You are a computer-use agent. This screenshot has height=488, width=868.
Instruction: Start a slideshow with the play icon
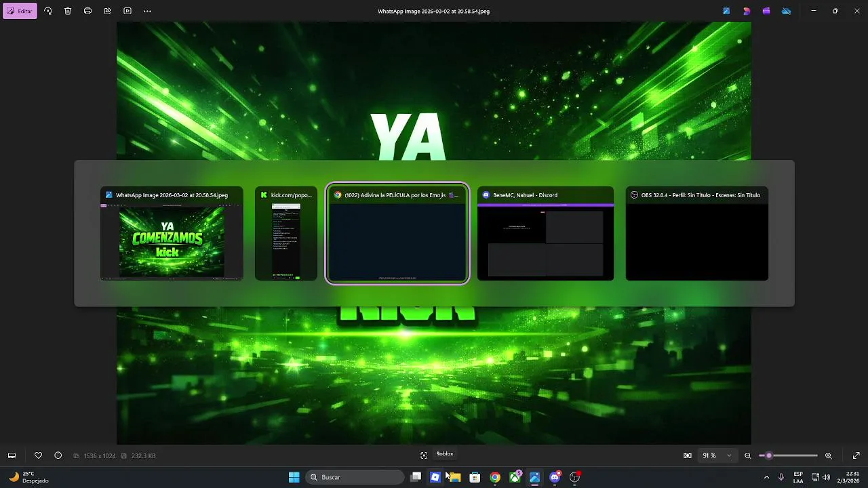point(127,11)
